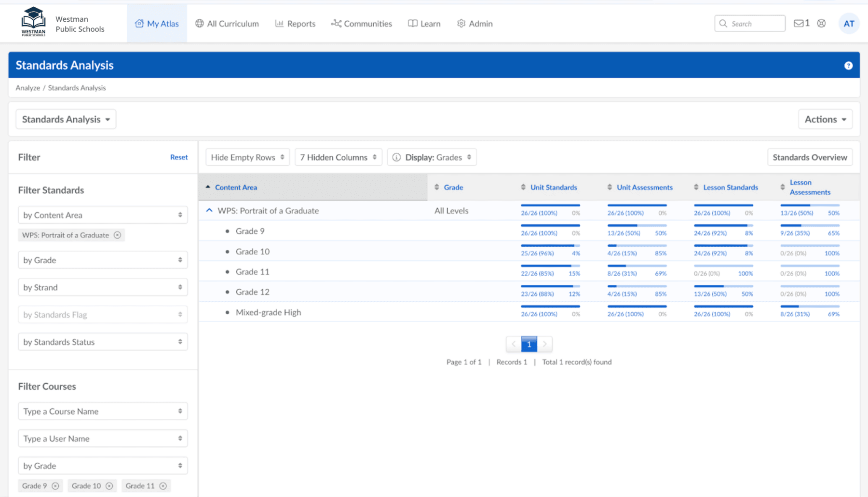
Task: Remove the Grade 11 course filter chip
Action: point(163,486)
